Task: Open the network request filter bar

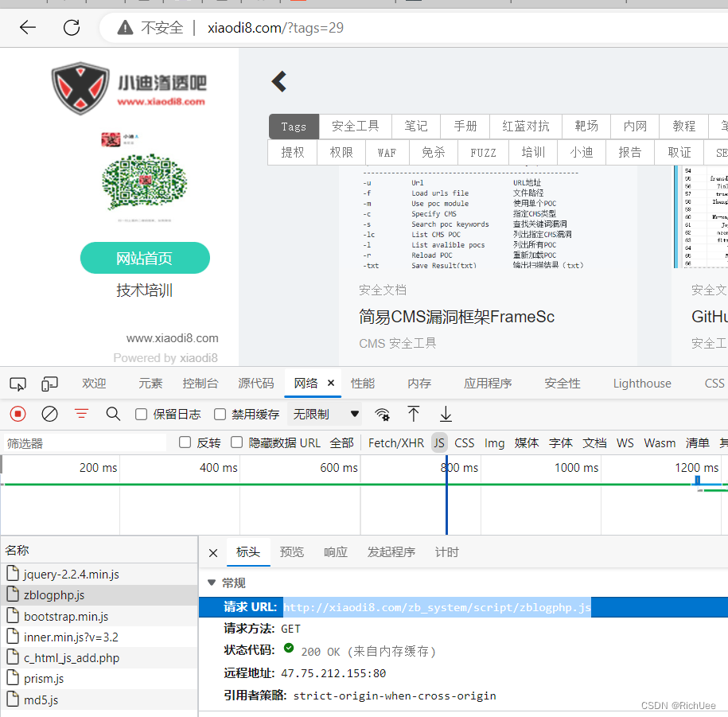Action: point(81,414)
